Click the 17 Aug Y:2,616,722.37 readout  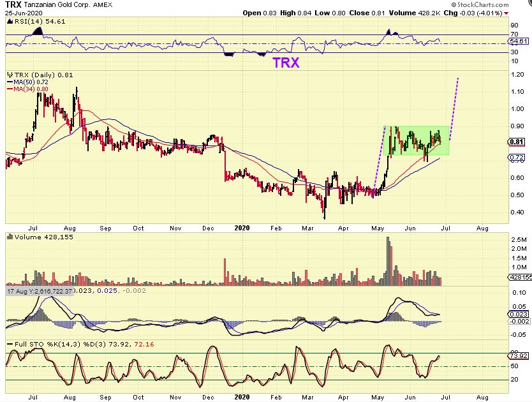40,292
